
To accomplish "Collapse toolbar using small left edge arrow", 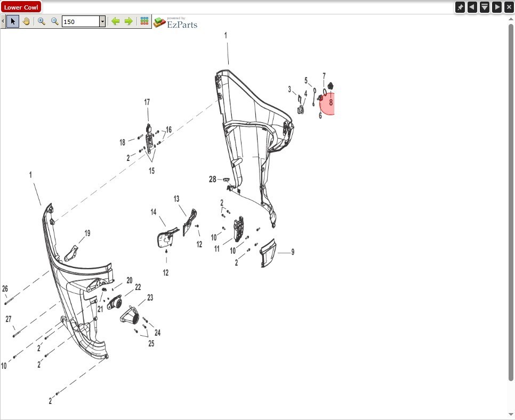I will [3, 21].
